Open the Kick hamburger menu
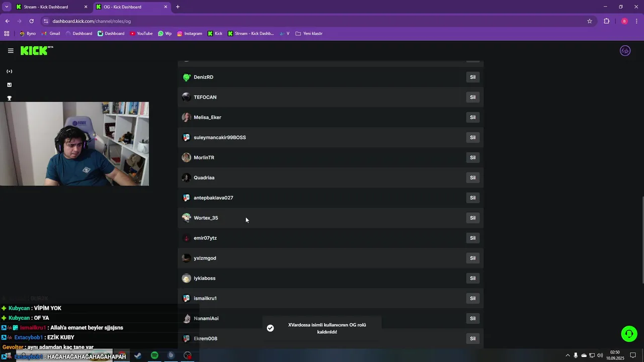Viewport: 644px width, 362px height. click(x=11, y=51)
